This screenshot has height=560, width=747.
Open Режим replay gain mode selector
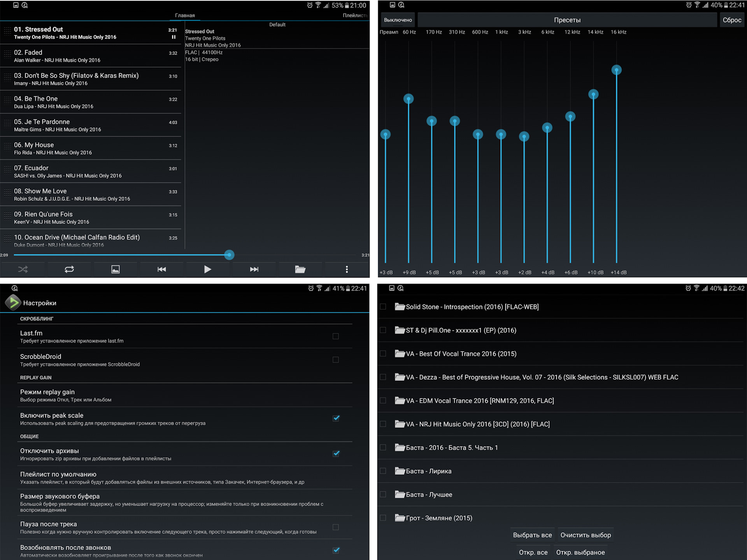[x=185, y=395]
